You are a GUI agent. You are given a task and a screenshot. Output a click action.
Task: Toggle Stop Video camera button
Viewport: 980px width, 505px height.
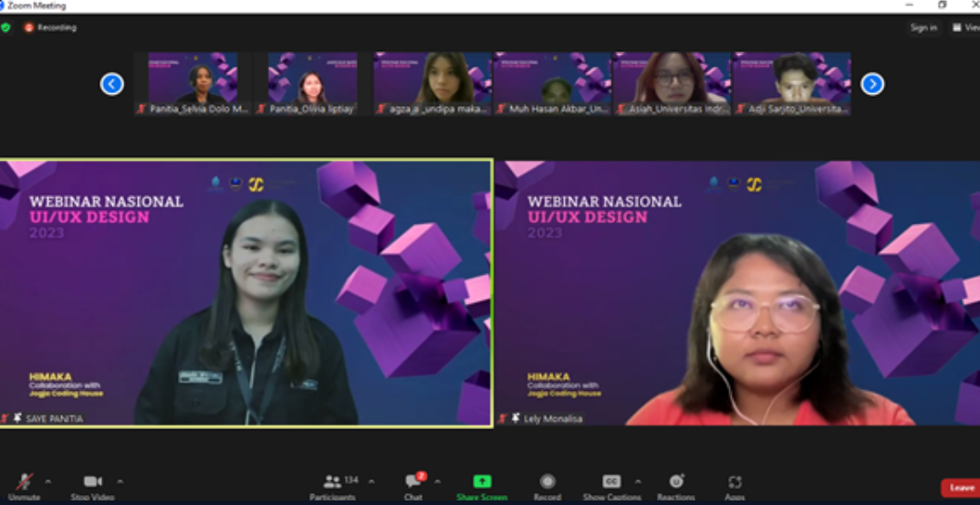(x=92, y=481)
